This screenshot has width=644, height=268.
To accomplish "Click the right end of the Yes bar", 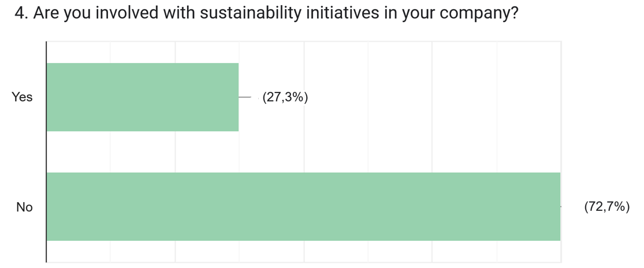I will (x=236, y=97).
